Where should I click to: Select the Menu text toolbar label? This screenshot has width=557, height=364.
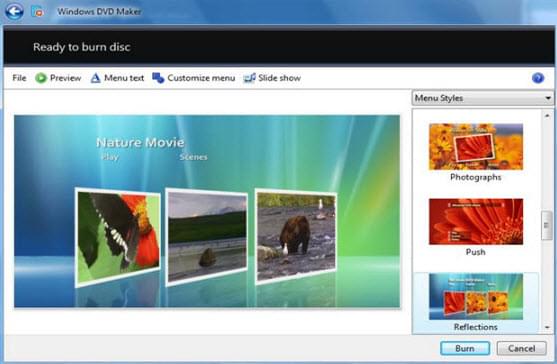pos(124,78)
